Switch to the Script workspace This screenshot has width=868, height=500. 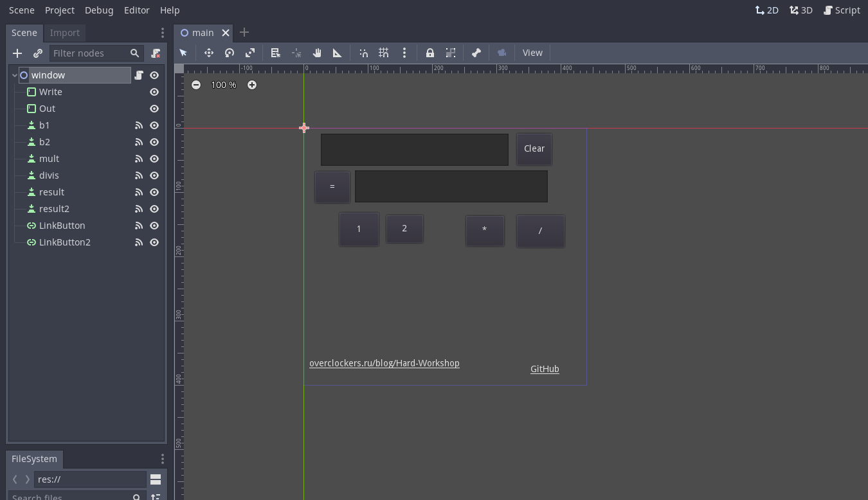coord(842,10)
